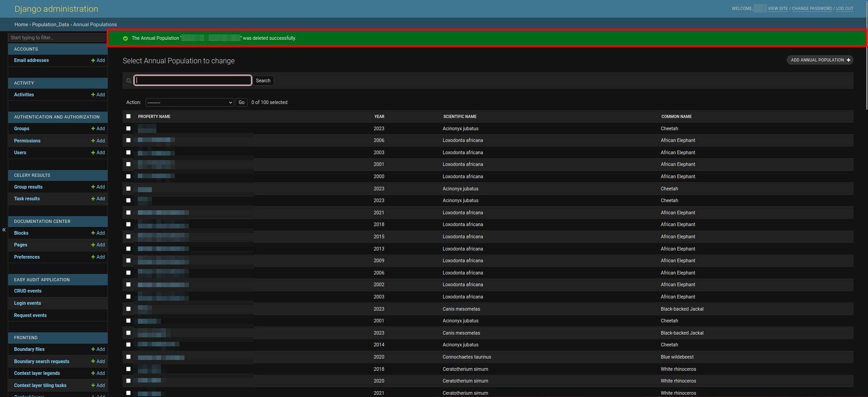Sort table by Property Name column

(x=154, y=117)
